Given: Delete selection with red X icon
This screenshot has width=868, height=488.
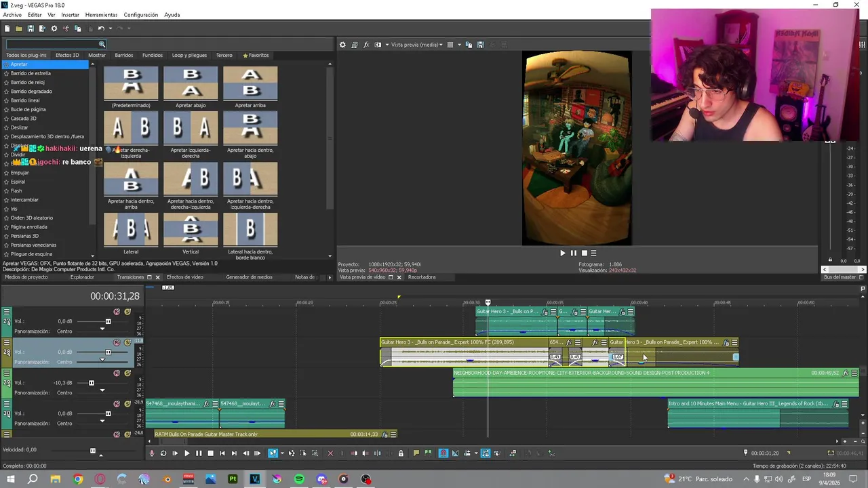Looking at the screenshot, I should point(330,453).
